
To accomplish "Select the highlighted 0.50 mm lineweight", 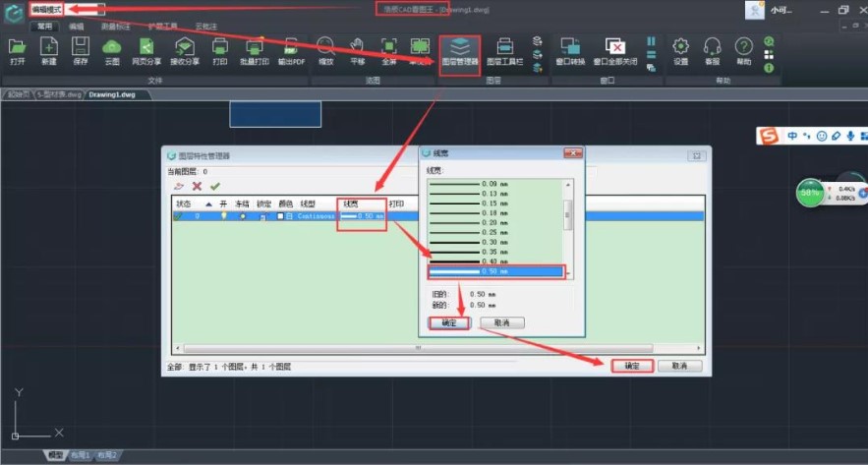I will tap(495, 271).
